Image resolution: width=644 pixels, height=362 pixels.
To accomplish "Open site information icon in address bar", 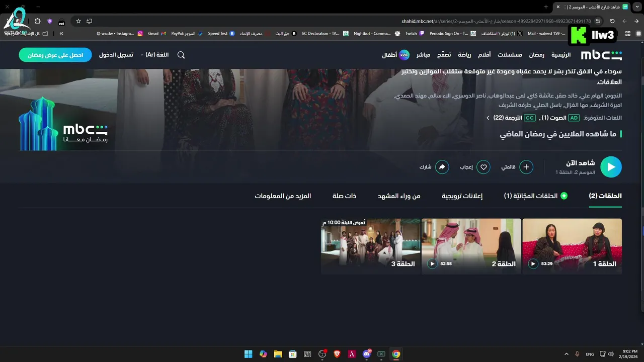I will click(x=598, y=21).
